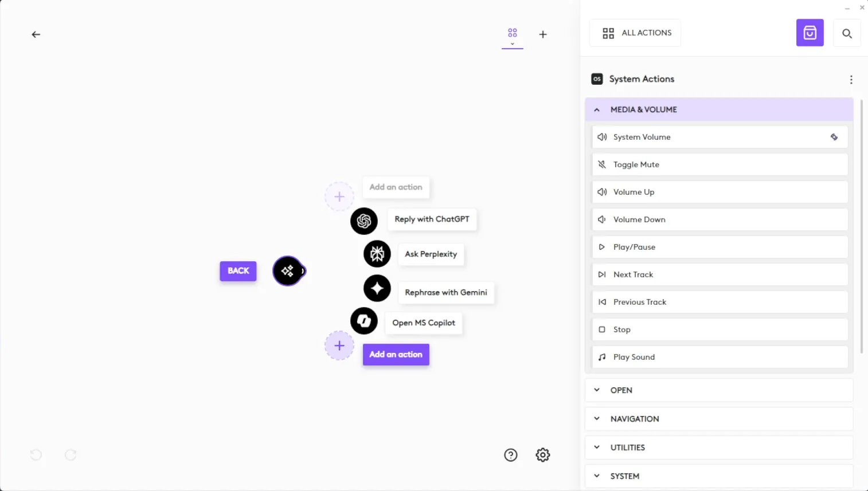
Task: Click the undo arrow icon
Action: coord(36,455)
